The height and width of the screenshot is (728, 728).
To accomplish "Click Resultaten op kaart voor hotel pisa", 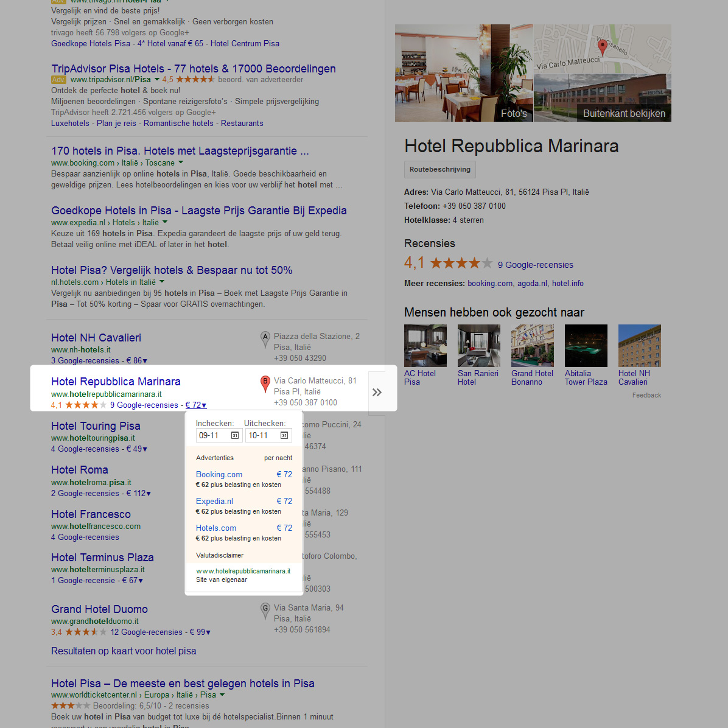I will (124, 651).
